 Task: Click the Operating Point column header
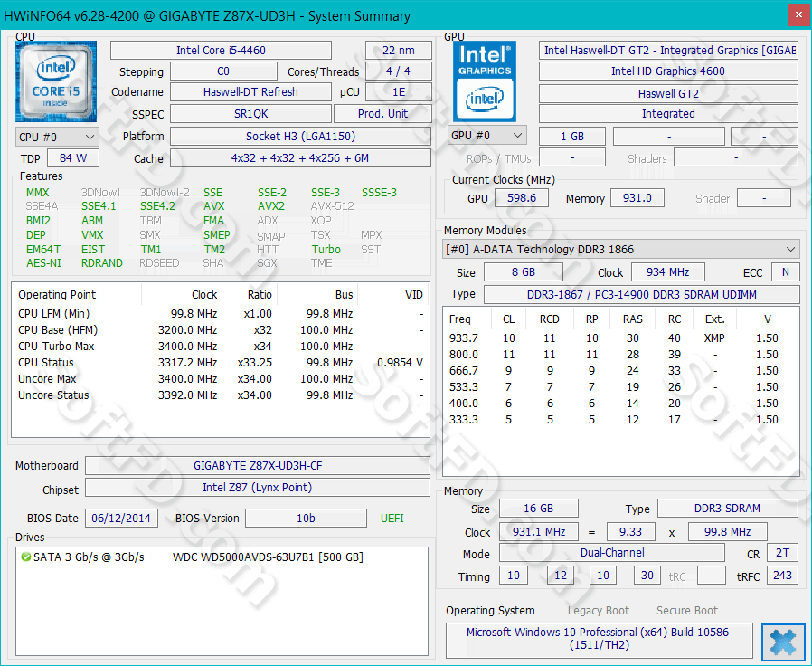tap(57, 295)
